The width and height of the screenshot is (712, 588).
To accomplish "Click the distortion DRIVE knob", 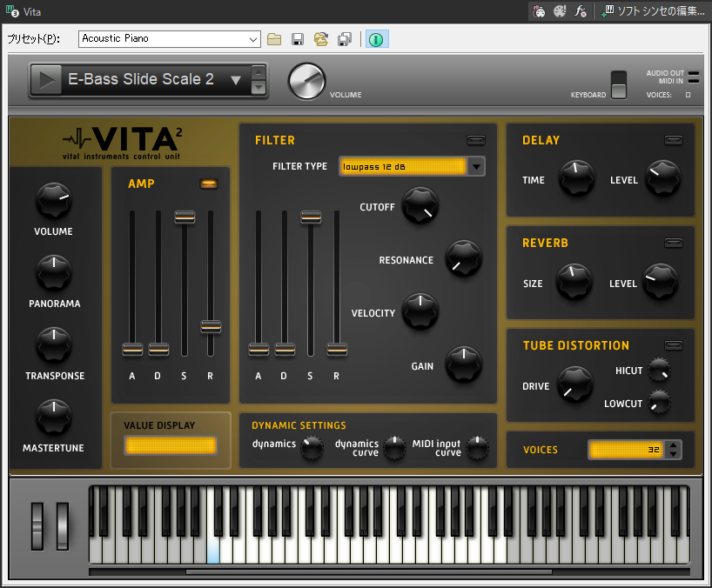I will click(575, 384).
